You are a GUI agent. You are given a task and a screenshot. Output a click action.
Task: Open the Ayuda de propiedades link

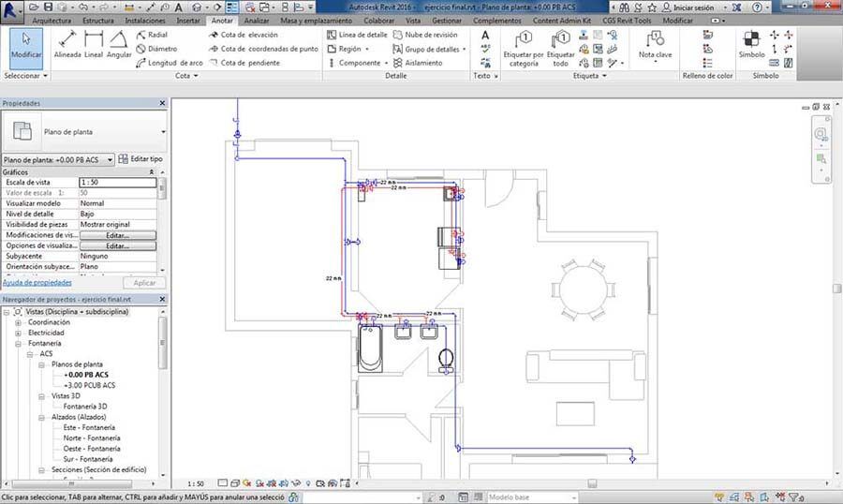(x=37, y=282)
